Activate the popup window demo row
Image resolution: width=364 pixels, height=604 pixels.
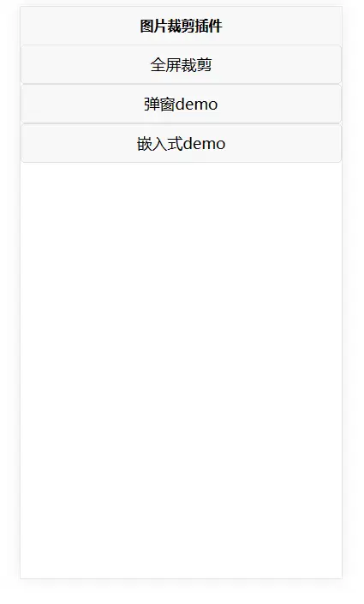(181, 104)
